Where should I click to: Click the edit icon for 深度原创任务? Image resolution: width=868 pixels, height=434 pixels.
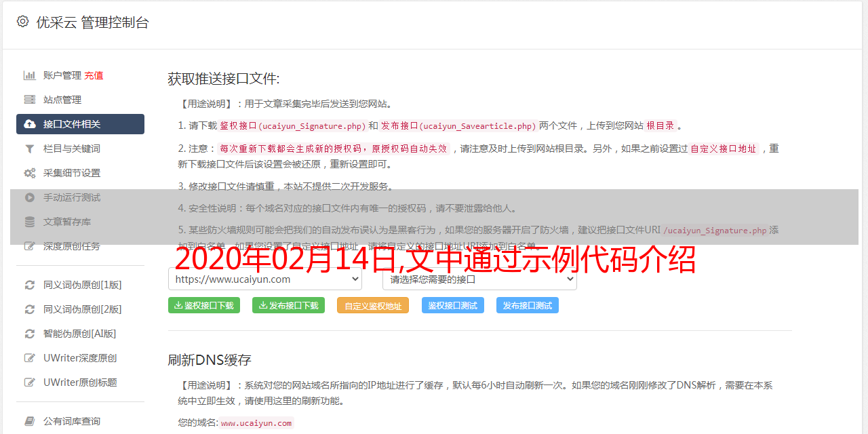coord(30,246)
